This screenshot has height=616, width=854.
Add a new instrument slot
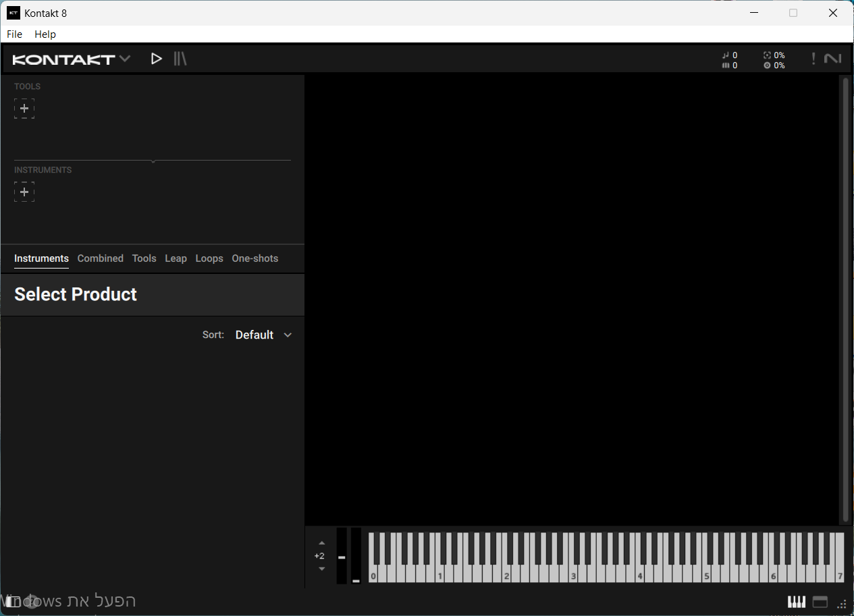tap(24, 192)
